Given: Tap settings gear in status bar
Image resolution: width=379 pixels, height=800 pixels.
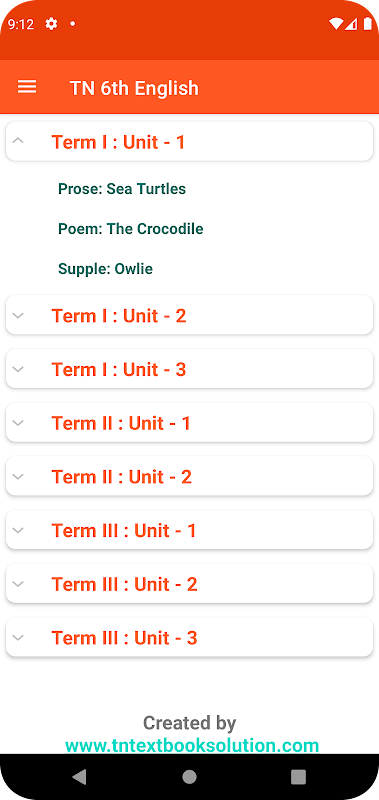Looking at the screenshot, I should coord(52,23).
